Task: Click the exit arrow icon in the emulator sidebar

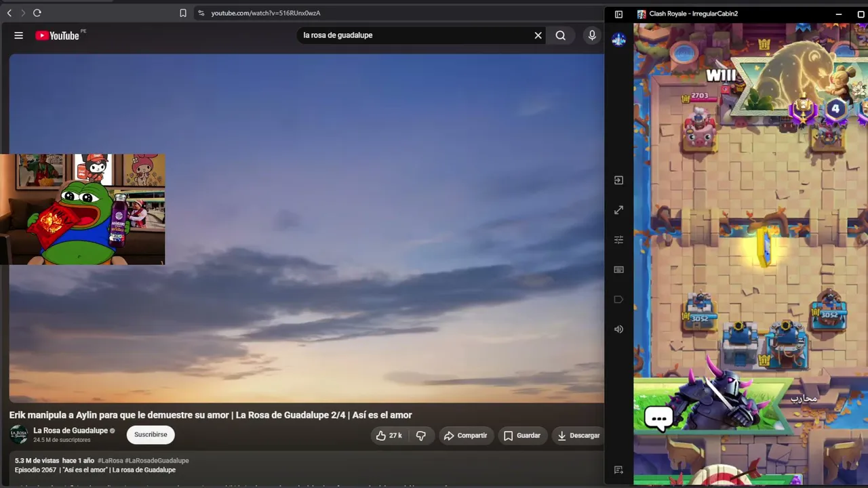Action: (x=618, y=180)
